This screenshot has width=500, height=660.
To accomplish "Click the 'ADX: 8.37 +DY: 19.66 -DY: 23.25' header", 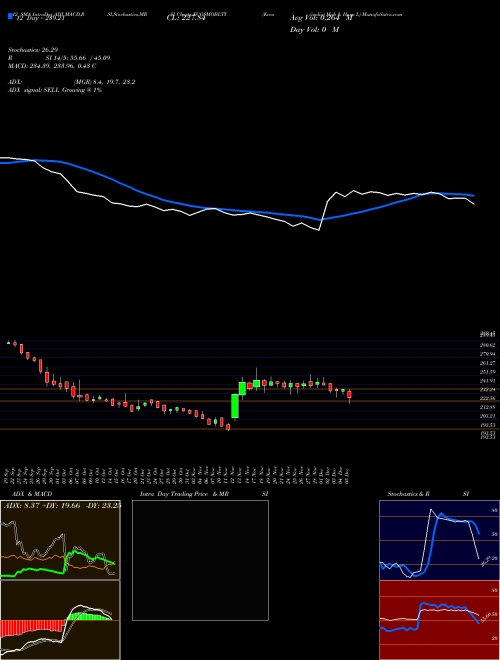I will [x=62, y=505].
